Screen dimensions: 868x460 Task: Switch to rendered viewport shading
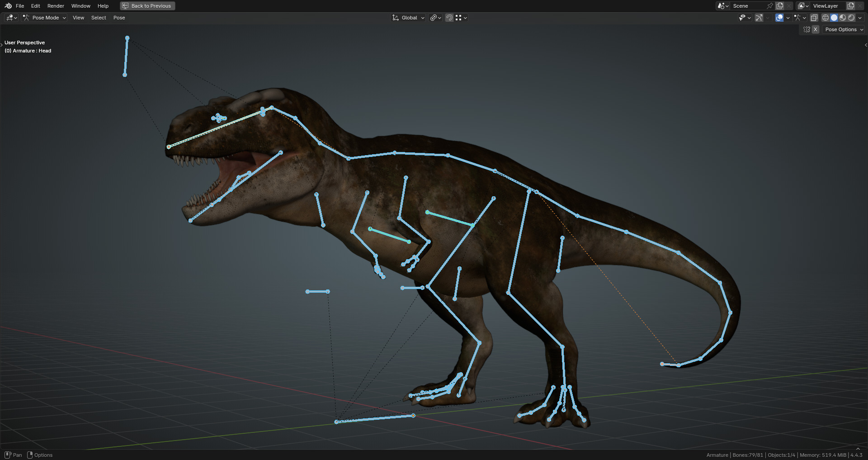coord(851,18)
